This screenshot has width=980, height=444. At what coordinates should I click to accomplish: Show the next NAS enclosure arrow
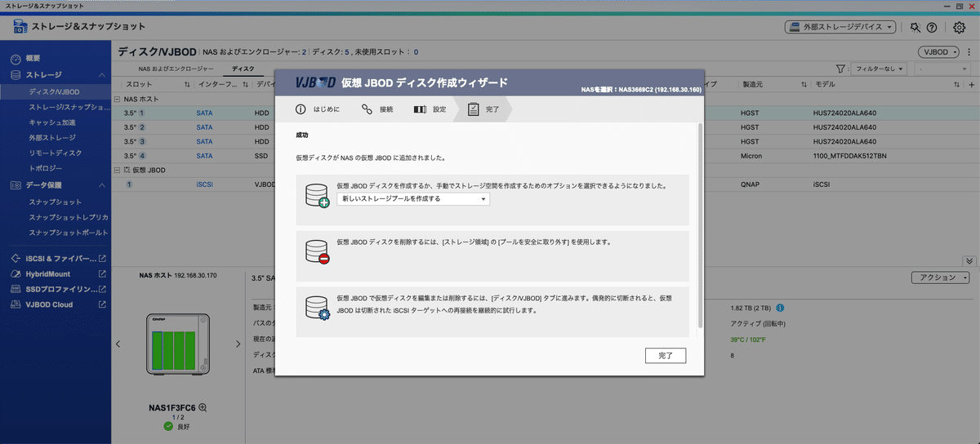238,344
